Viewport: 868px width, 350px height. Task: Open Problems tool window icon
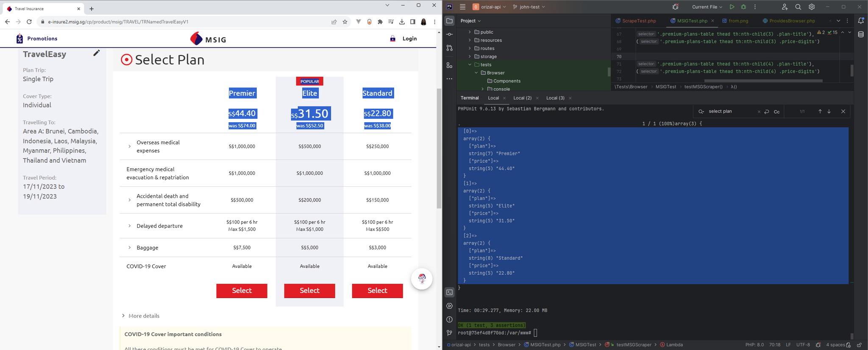(450, 319)
